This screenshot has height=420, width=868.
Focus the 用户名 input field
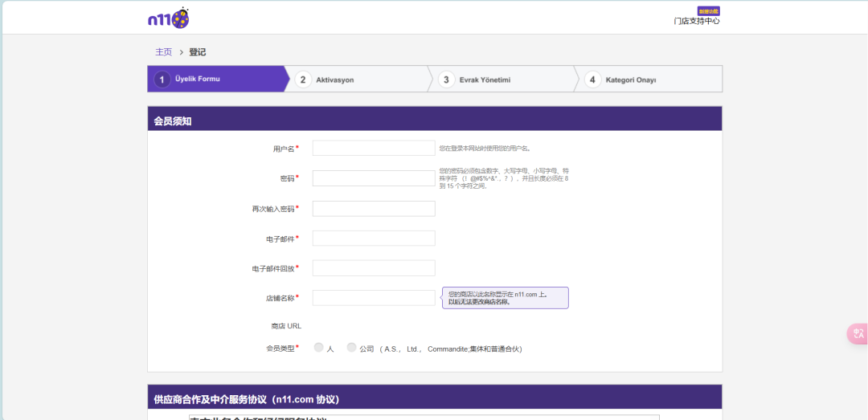click(374, 148)
